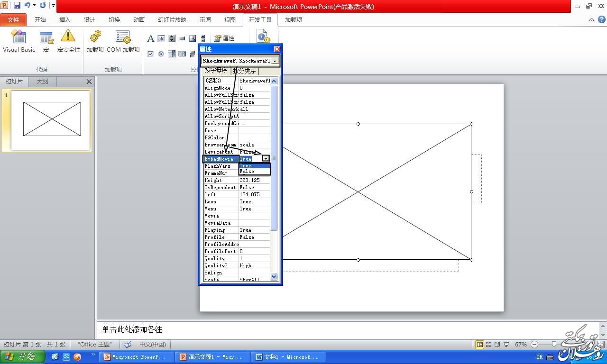The image size is (607, 364).
Task: Click properties list scroll down arrow
Action: [x=274, y=276]
